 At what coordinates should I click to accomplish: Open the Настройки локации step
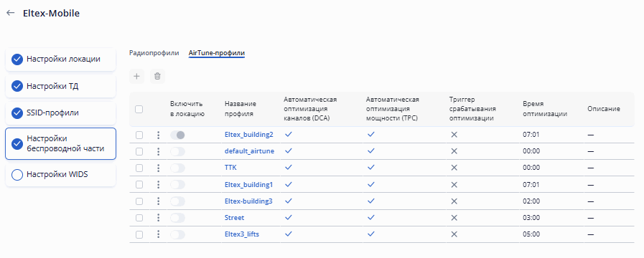click(60, 59)
